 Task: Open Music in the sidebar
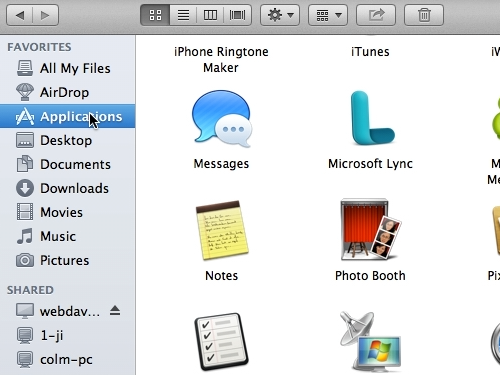pos(68,236)
